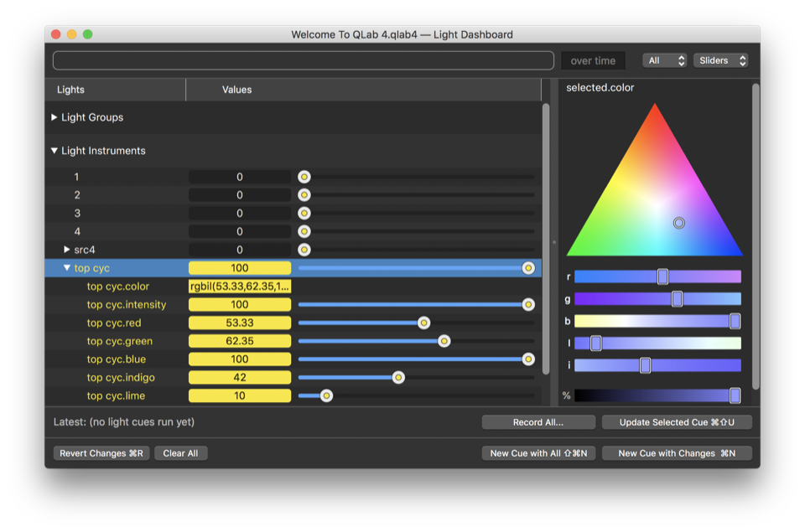
Task: Open the Sliders view dropdown
Action: click(x=720, y=60)
